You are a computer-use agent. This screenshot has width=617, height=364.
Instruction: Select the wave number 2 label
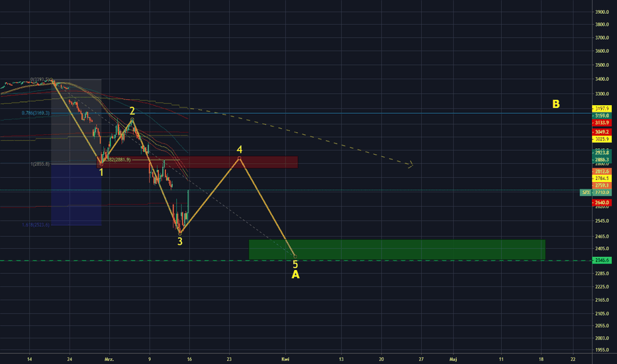point(132,111)
